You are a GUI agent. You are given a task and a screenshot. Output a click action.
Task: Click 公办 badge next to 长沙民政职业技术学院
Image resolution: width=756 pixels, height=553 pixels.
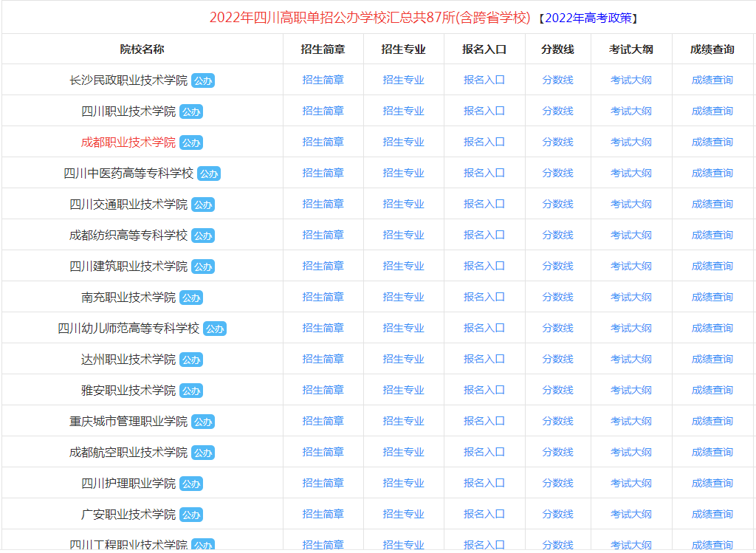[203, 80]
